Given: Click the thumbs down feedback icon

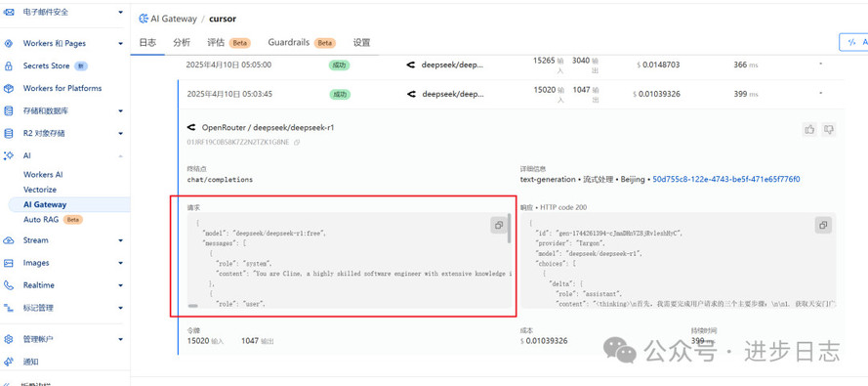Looking at the screenshot, I should (x=829, y=130).
